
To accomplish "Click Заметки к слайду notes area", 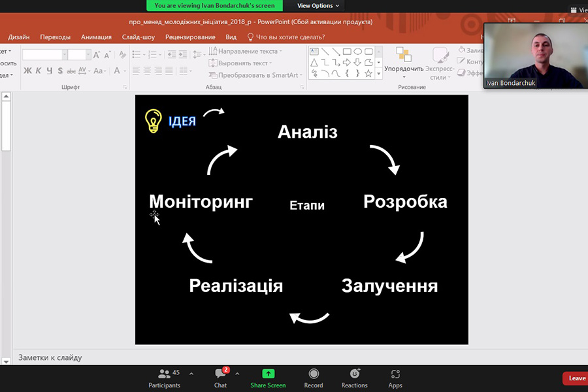I will [50, 358].
